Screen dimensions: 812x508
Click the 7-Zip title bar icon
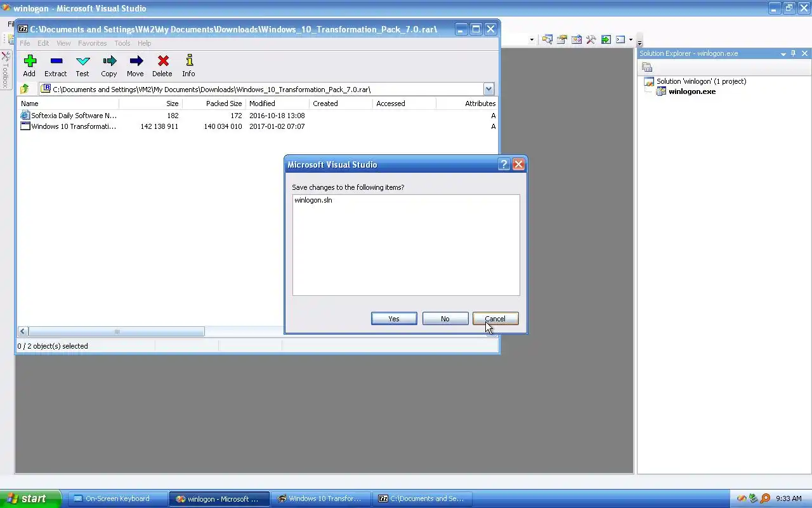coord(23,29)
